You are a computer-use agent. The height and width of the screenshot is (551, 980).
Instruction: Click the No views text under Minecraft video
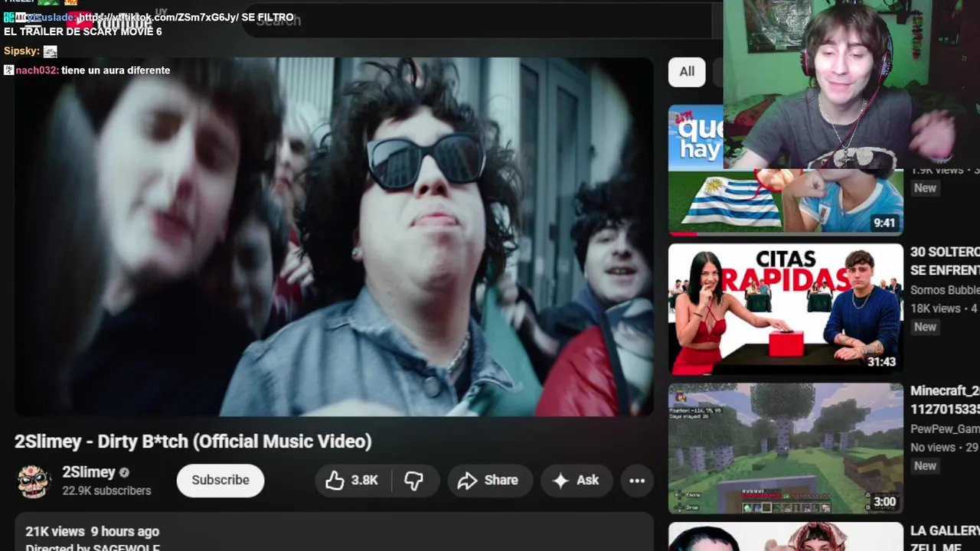[x=933, y=448]
